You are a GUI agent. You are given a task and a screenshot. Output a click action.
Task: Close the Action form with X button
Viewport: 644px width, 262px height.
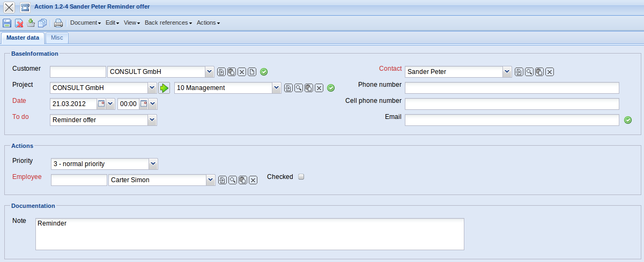click(x=9, y=7)
